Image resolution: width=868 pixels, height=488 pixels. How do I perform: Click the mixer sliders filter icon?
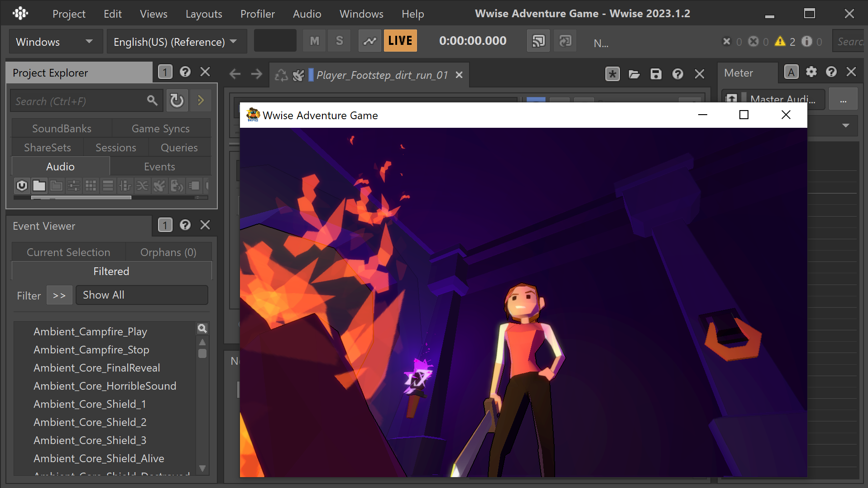[73, 186]
